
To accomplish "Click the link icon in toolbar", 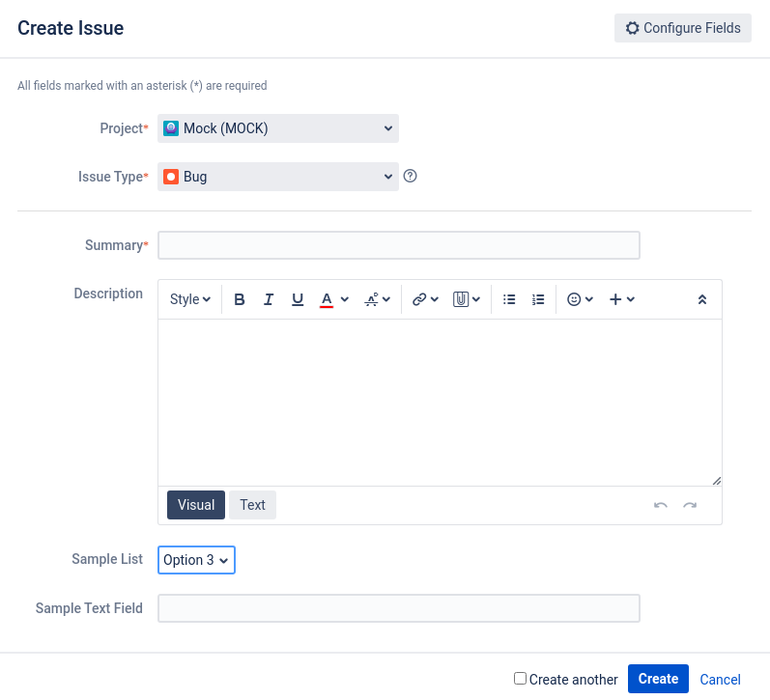I will tap(419, 299).
